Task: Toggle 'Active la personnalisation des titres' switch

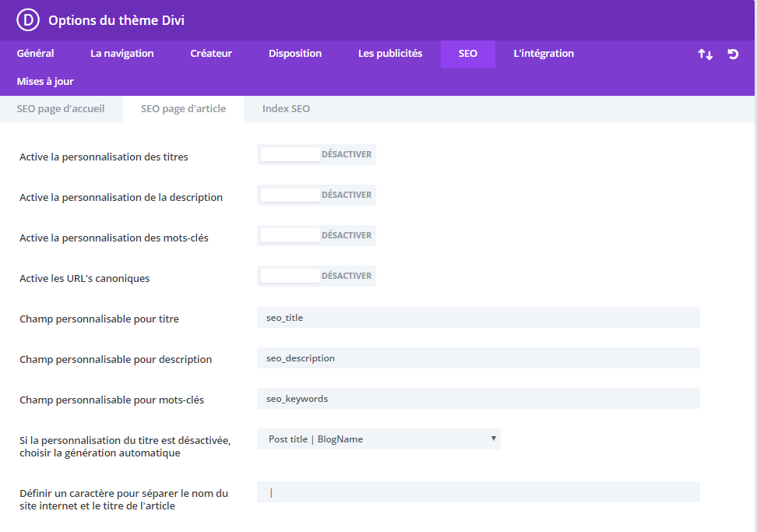Action: pyautogui.click(x=316, y=154)
